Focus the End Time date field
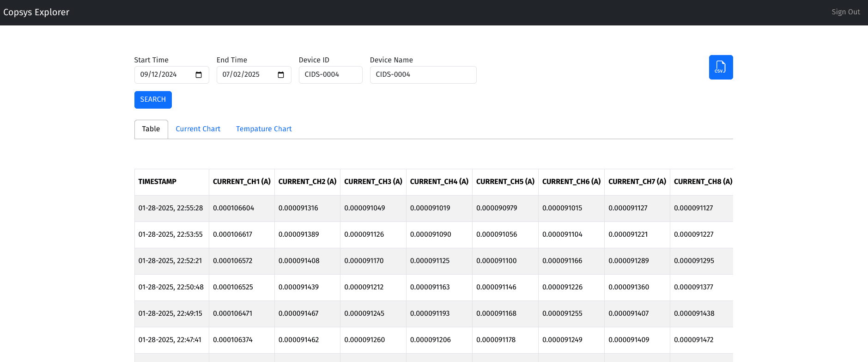 pyautogui.click(x=254, y=75)
